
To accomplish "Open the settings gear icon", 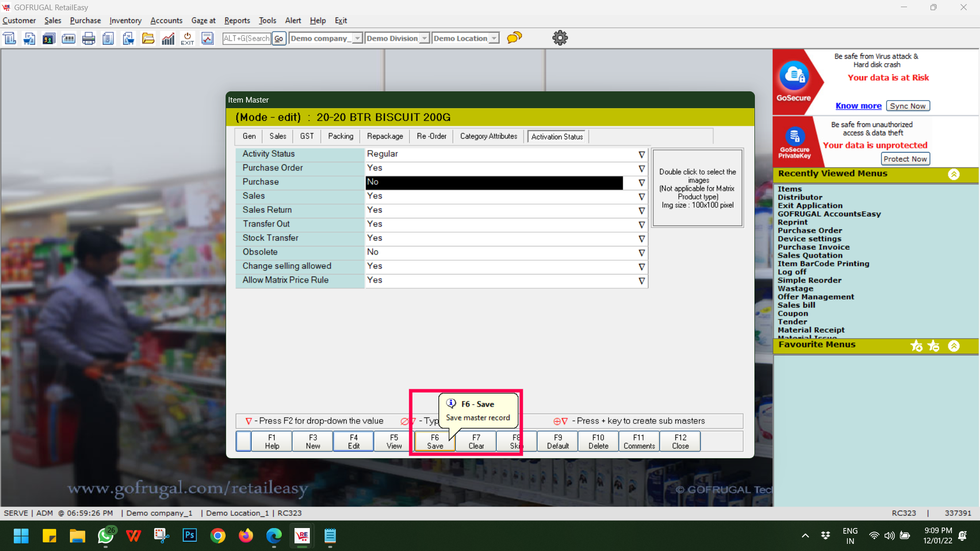I will pyautogui.click(x=560, y=38).
